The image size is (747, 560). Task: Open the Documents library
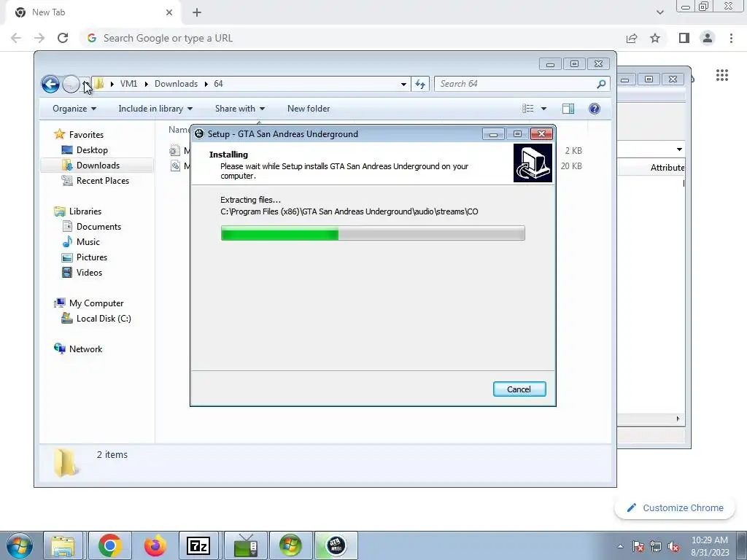tap(98, 227)
